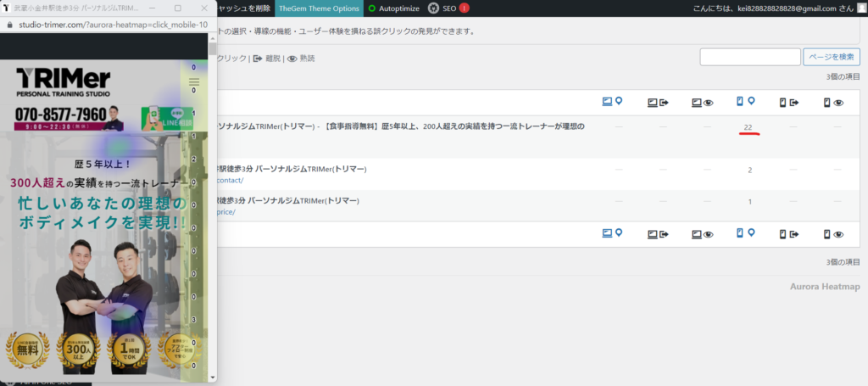Open the mobile click count 2 for contact
868x386 pixels.
click(x=750, y=170)
